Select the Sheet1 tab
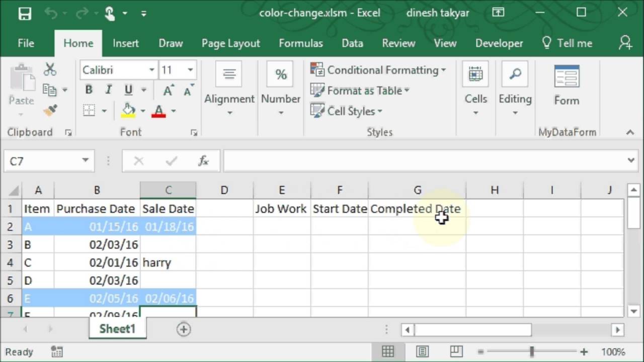The height and width of the screenshot is (362, 644). [x=117, y=329]
